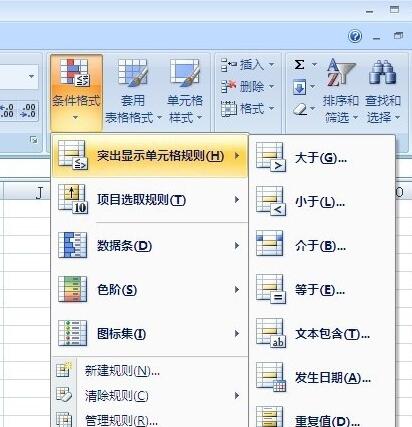Open the 条件格式 conditional formatting button
412x427 pixels.
(76, 92)
